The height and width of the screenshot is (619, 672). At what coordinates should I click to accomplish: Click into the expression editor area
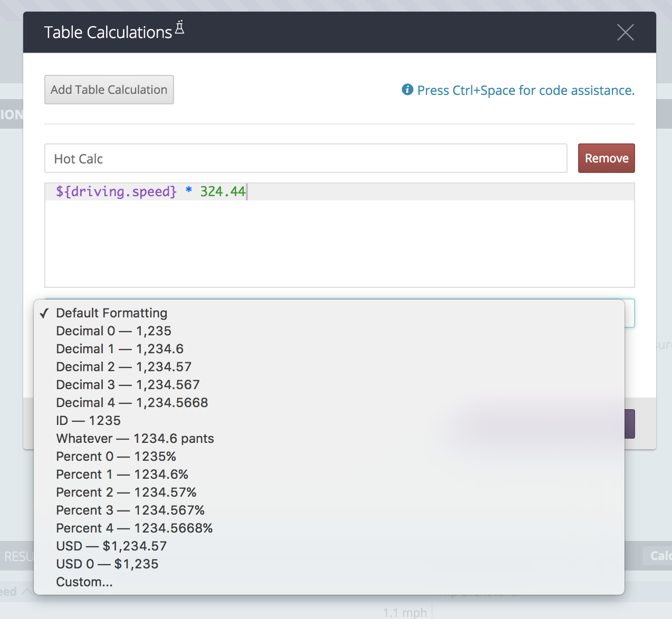coord(339,243)
